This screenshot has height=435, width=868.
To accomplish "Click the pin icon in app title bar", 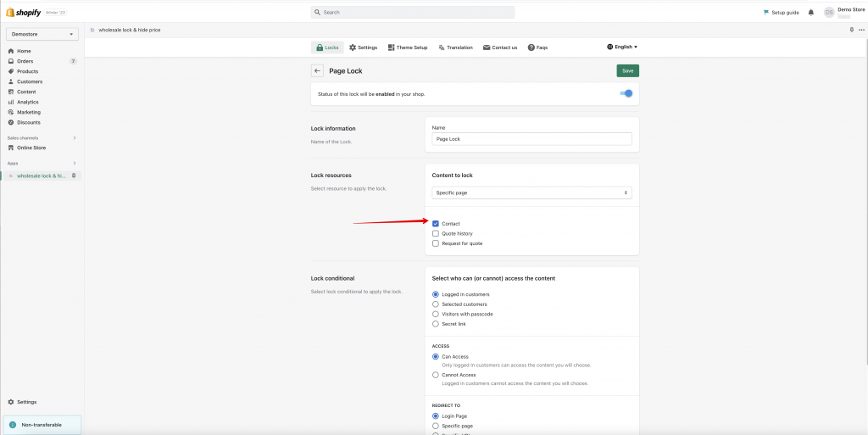I will tap(851, 30).
